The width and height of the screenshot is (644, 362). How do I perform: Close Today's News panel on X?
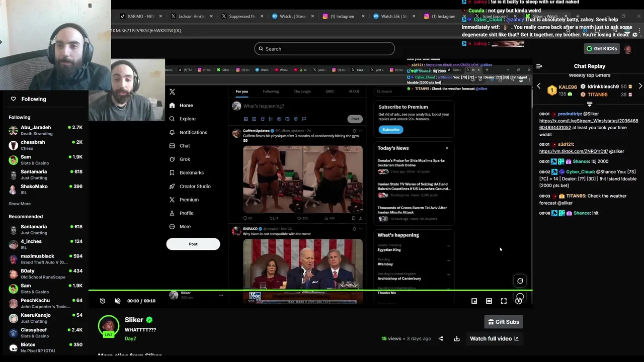[447, 148]
